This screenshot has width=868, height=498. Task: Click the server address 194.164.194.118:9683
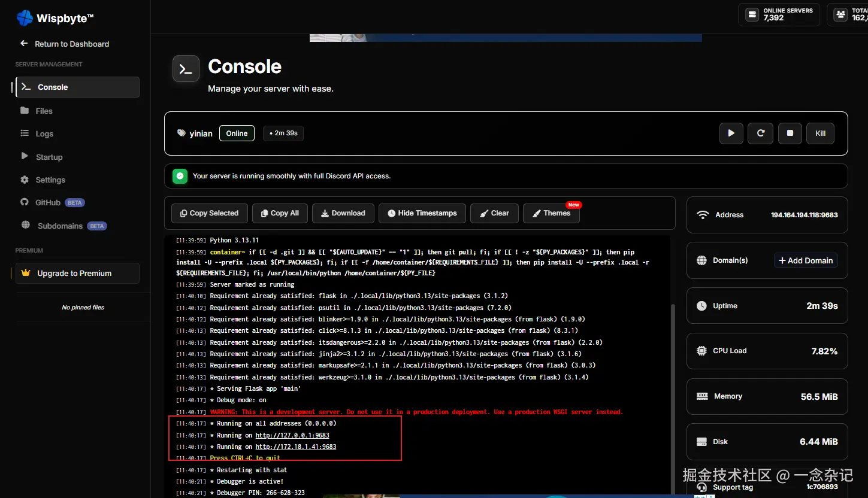(805, 215)
